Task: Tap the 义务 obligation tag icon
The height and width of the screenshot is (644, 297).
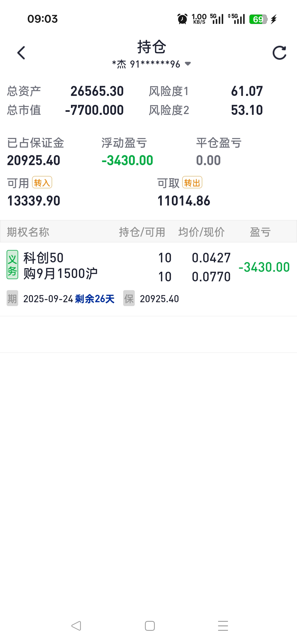Action: 12,265
